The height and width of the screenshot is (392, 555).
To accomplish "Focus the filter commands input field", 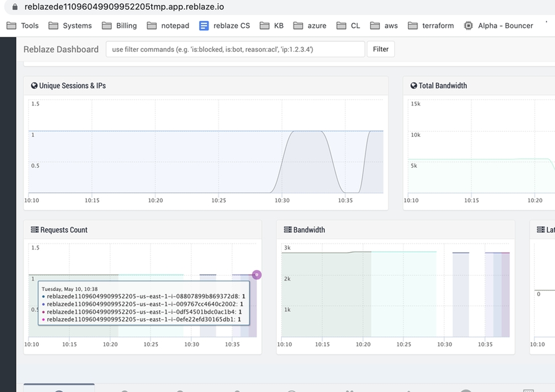I will 235,49.
